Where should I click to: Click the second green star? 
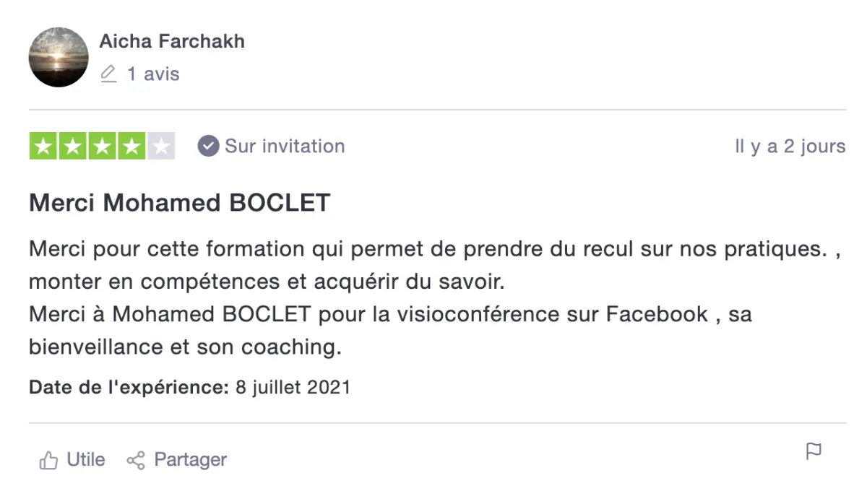click(x=73, y=147)
